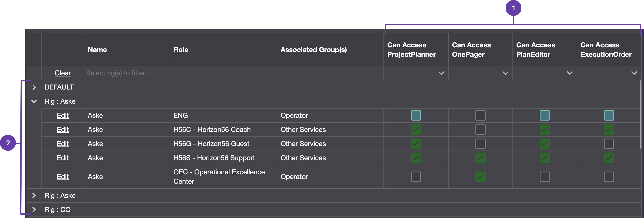Screen dimensions: 644x218
Task: Open Can Access OnePager filter dropdown
Action: 505,73
